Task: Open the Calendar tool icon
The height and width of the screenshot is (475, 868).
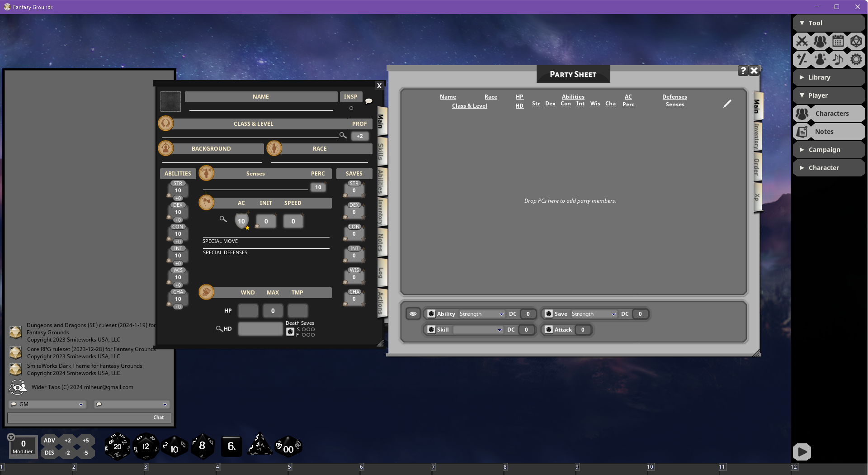Action: 838,41
